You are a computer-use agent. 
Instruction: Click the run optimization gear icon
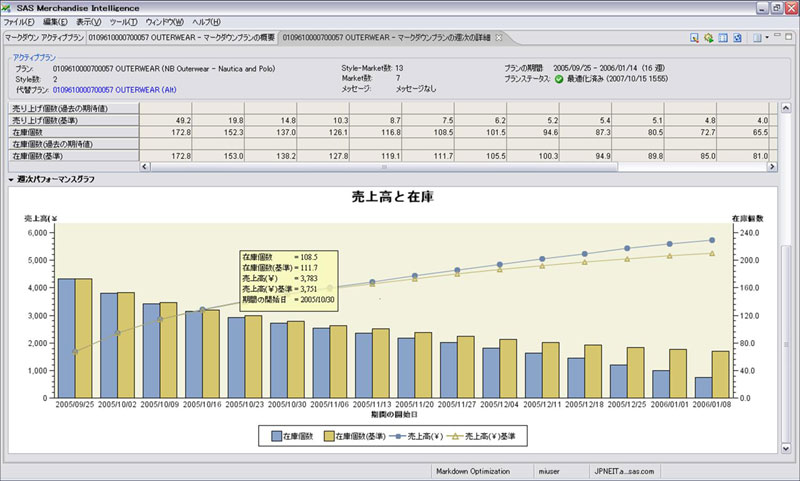click(709, 38)
